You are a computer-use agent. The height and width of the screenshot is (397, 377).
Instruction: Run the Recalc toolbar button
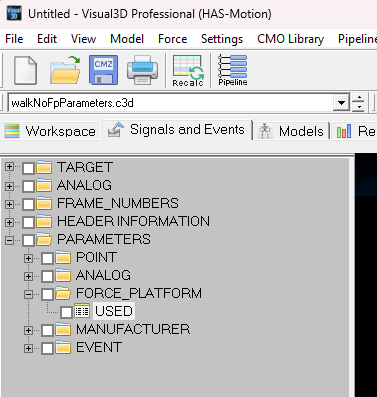tap(188, 71)
